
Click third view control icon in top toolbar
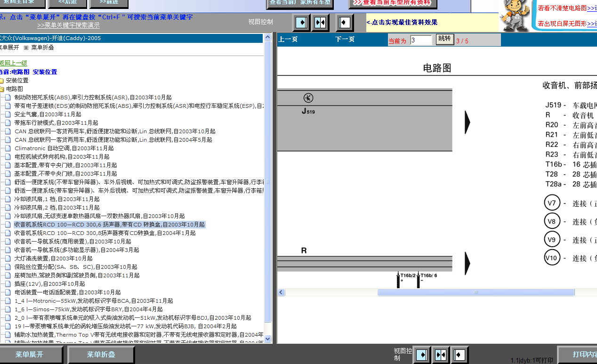pyautogui.click(x=345, y=22)
